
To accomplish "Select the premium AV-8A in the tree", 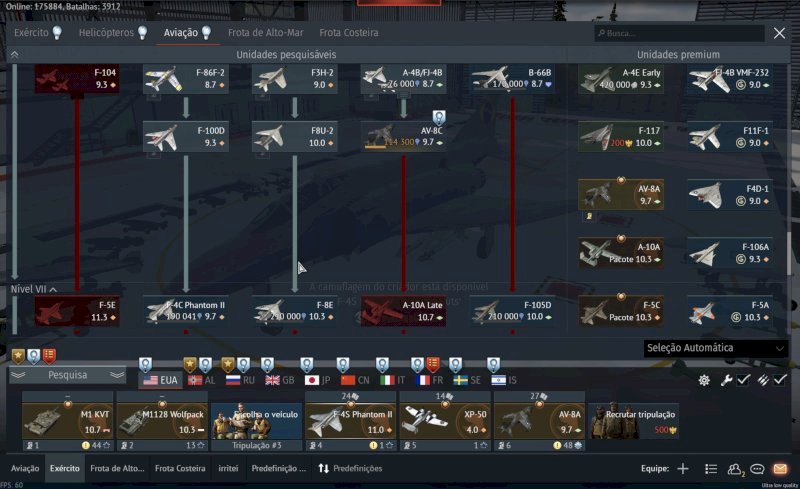I will point(621,195).
